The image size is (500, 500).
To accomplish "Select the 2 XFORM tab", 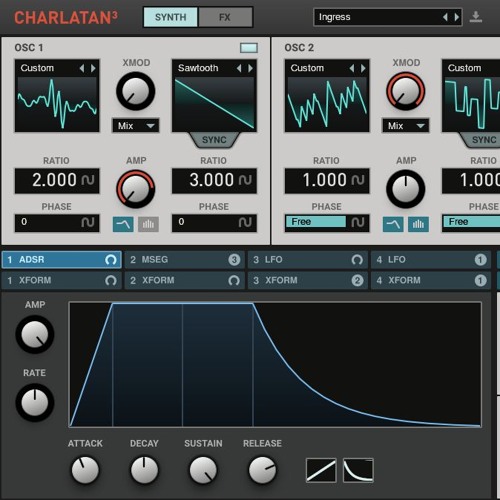I will pos(185,281).
